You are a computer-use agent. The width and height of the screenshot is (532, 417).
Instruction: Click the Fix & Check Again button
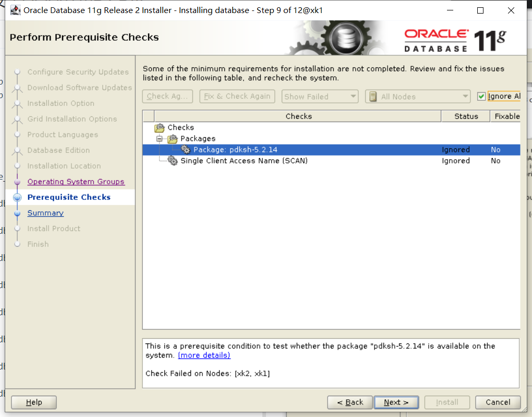click(x=237, y=97)
